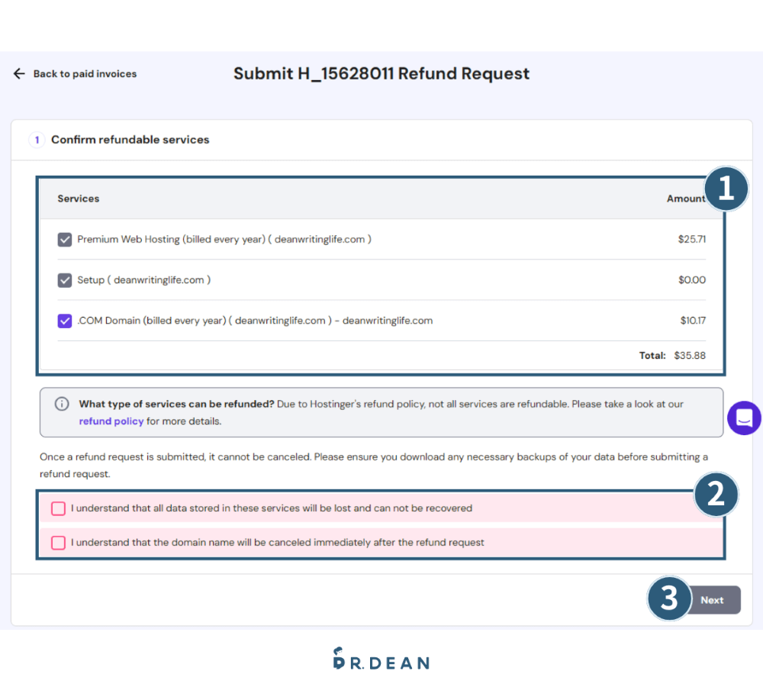The width and height of the screenshot is (763, 700).
Task: Open the 'Back to paid invoices' link
Action: point(85,74)
